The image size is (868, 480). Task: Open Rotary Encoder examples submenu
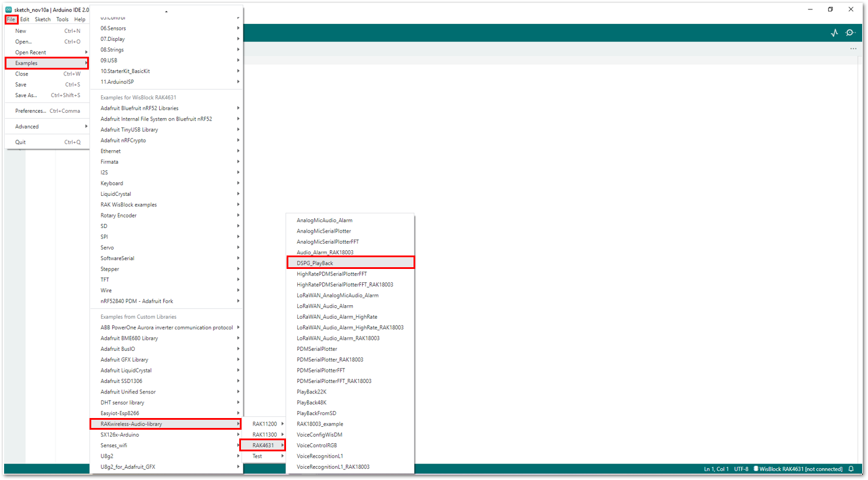click(167, 215)
